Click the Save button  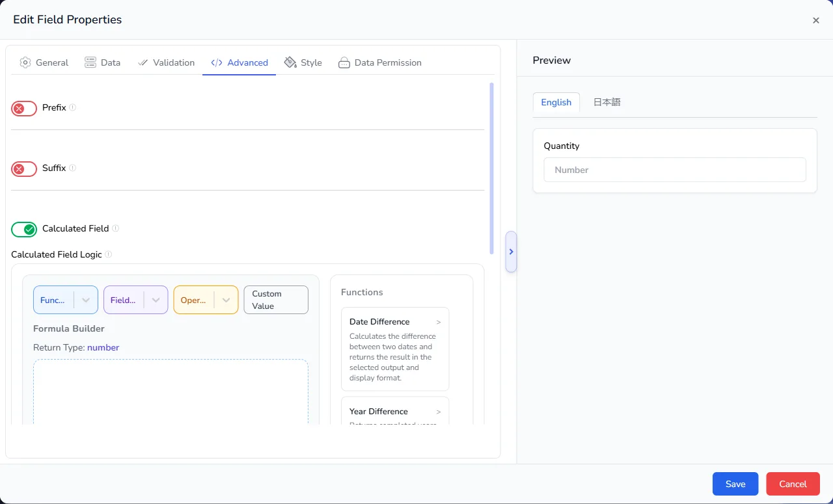[x=735, y=484]
